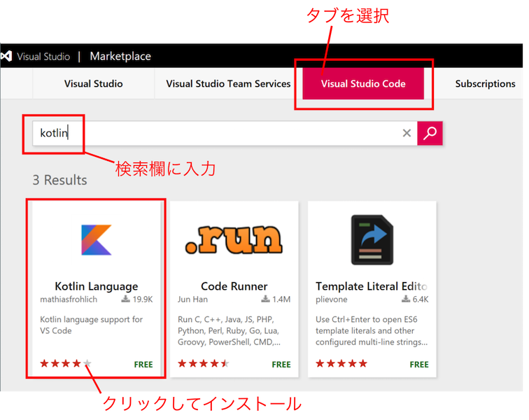Viewport: 529px width, 420px height.
Task: Clear the search field with the X
Action: [407, 133]
